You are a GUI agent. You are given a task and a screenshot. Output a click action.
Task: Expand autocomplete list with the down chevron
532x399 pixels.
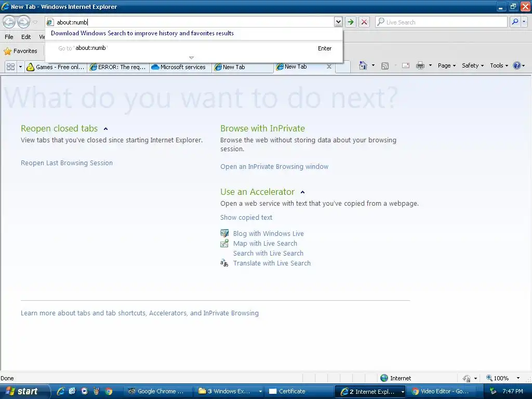pos(191,58)
